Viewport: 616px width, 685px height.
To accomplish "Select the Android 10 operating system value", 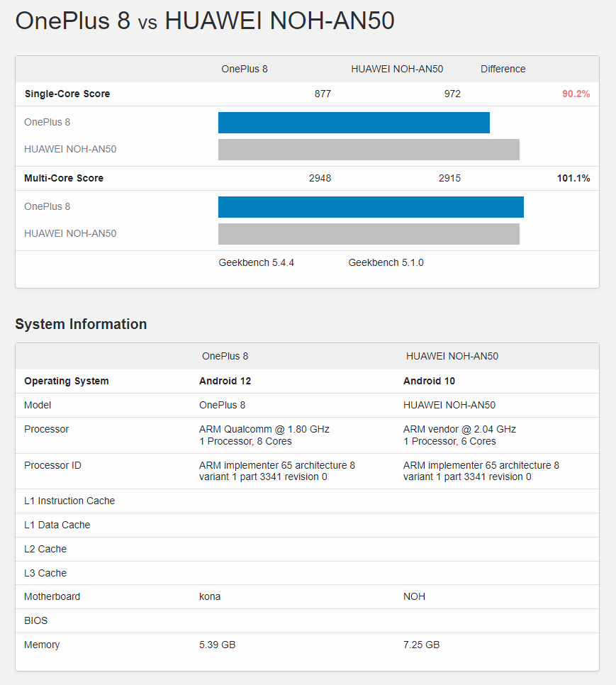I will (x=429, y=381).
